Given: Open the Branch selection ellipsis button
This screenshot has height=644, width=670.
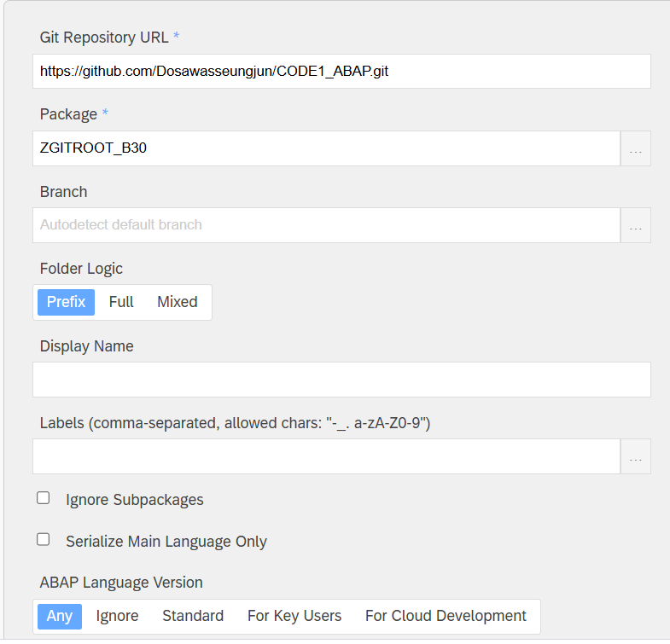Looking at the screenshot, I should tap(635, 225).
